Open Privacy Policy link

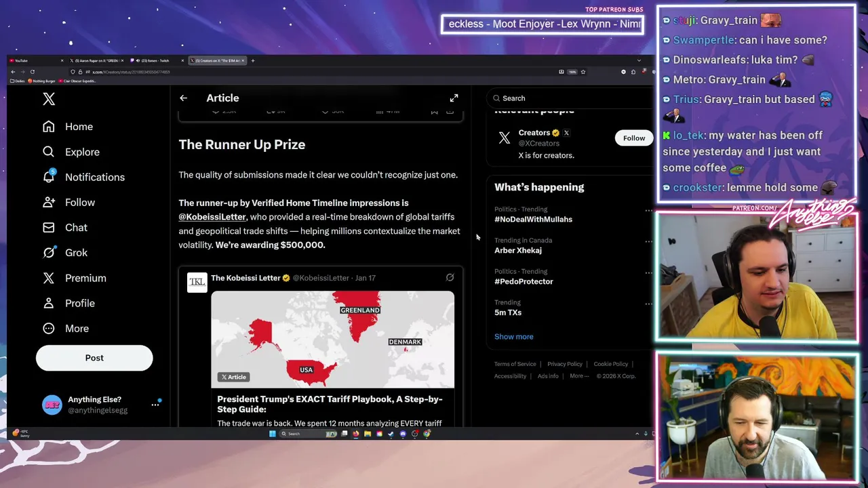565,365
